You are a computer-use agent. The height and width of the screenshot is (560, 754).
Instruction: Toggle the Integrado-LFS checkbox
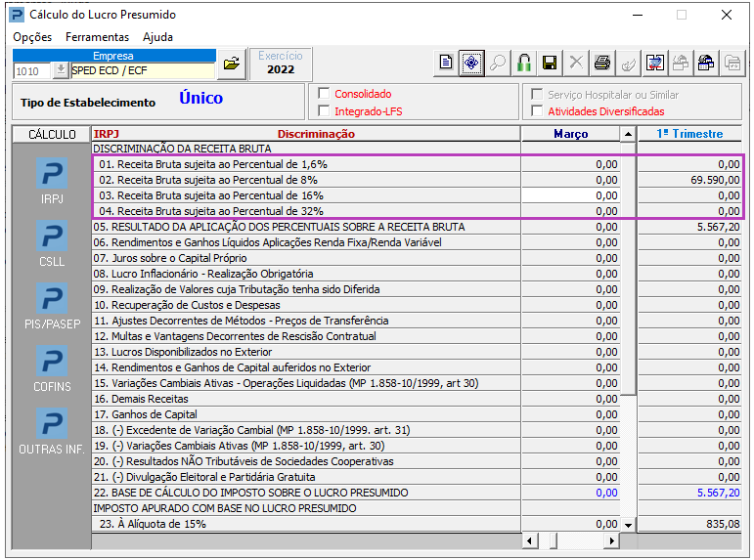(x=324, y=111)
